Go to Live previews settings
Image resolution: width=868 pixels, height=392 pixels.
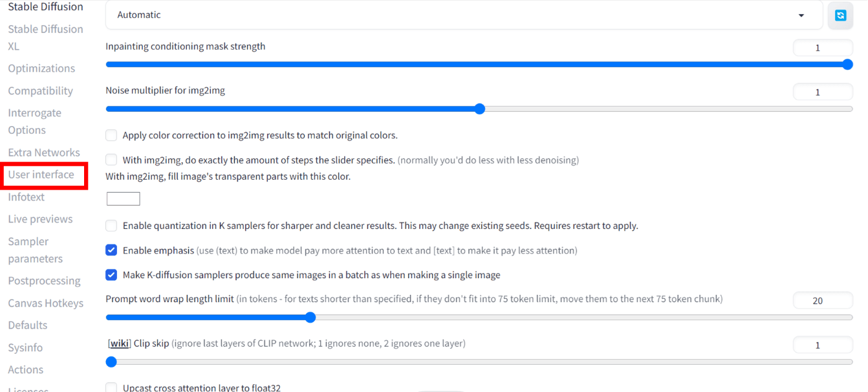(40, 219)
